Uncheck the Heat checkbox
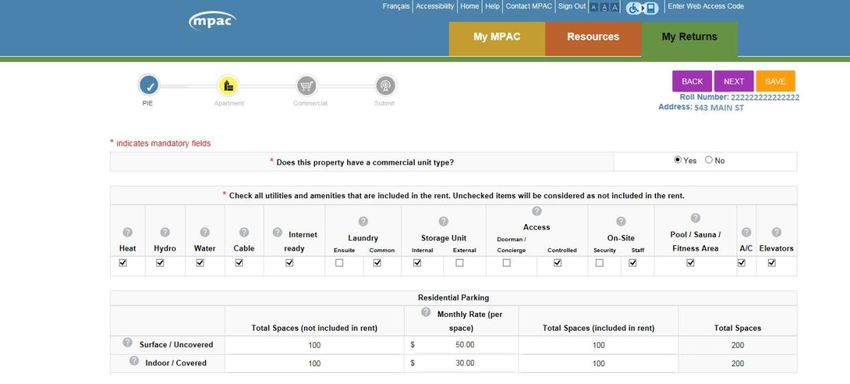The image size is (850, 384). click(x=123, y=263)
